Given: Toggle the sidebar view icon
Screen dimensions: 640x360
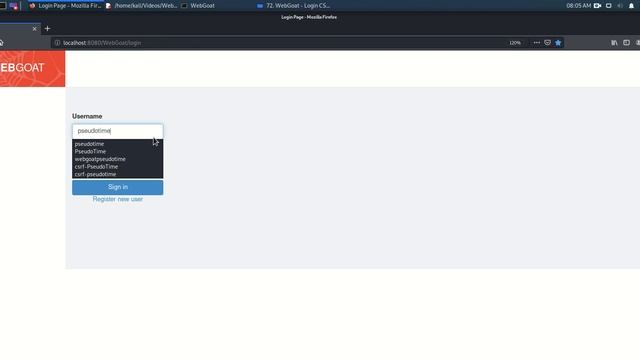Looking at the screenshot, I should tap(626, 43).
